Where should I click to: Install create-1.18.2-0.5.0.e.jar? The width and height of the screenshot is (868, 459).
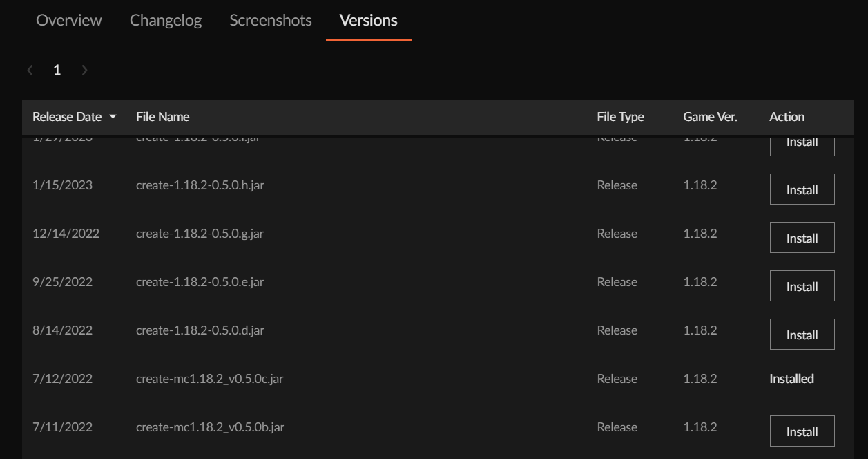802,286
